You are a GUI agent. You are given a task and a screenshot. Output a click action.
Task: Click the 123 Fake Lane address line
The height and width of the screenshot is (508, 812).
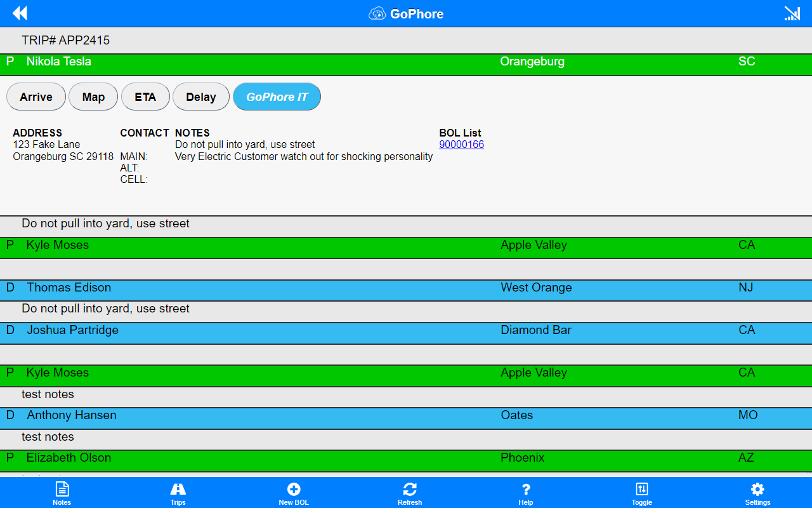click(47, 145)
